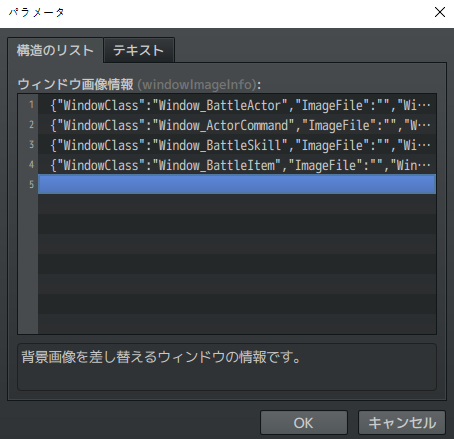This screenshot has width=454, height=439.
Task: Click row number 3 in the gutter
Action: click(x=31, y=145)
